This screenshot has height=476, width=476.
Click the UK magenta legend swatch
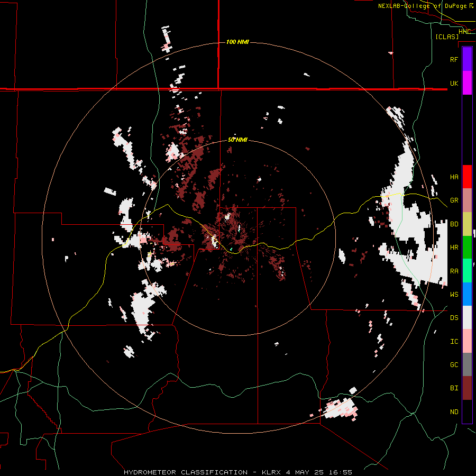(x=467, y=83)
